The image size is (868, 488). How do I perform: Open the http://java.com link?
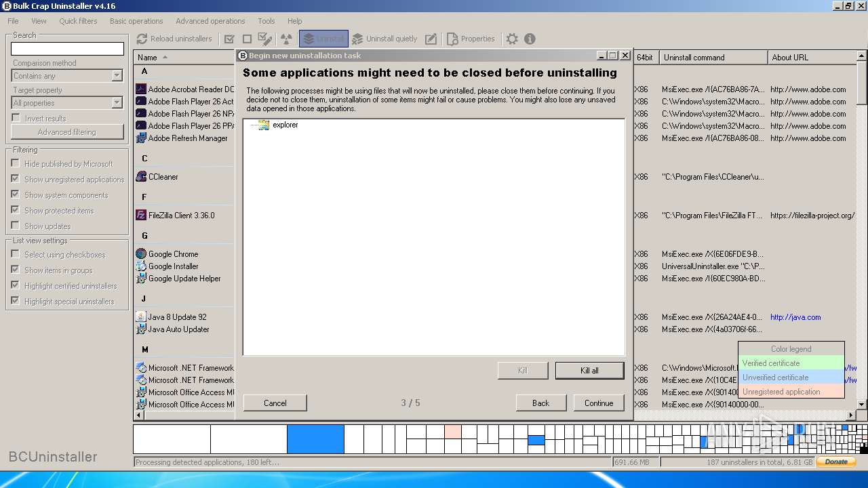point(795,317)
